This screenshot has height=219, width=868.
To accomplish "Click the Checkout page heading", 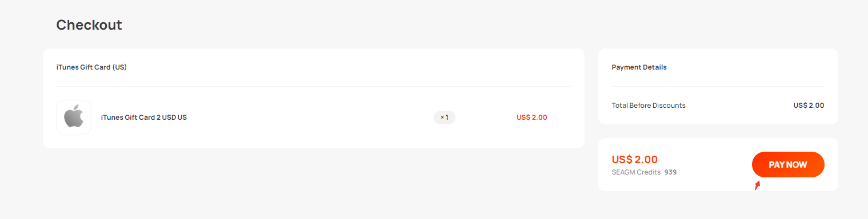I will coord(89,25).
